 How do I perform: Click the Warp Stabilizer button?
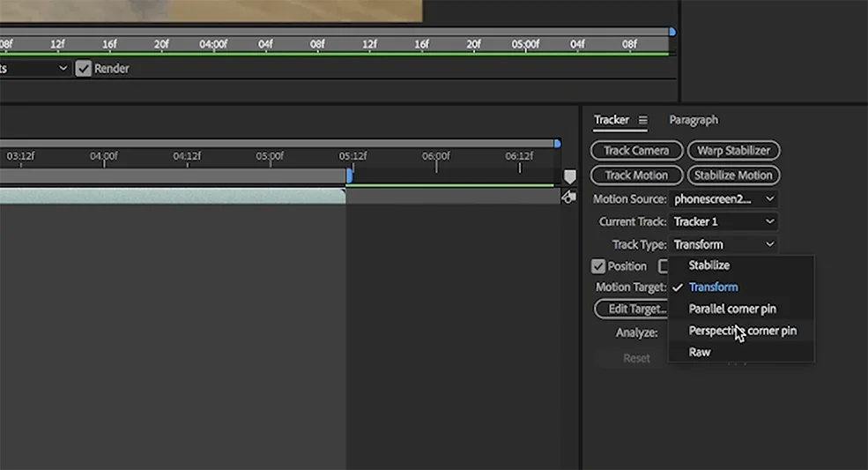733,150
